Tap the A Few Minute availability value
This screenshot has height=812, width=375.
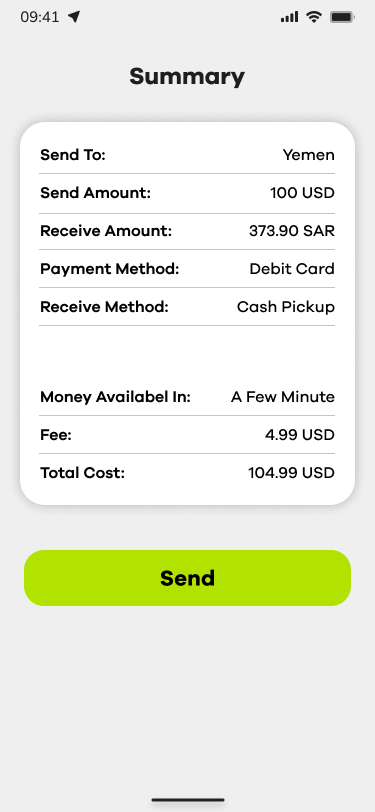coord(283,397)
